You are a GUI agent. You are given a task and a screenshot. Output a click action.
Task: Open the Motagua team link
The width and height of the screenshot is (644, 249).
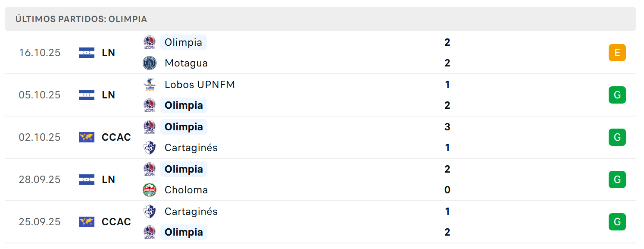click(x=186, y=63)
